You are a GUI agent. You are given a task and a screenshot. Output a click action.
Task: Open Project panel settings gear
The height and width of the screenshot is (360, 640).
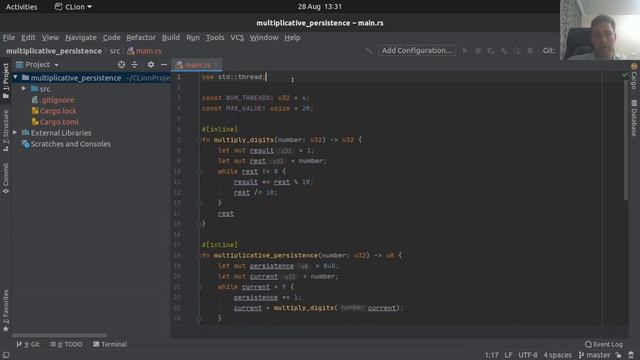click(x=151, y=64)
